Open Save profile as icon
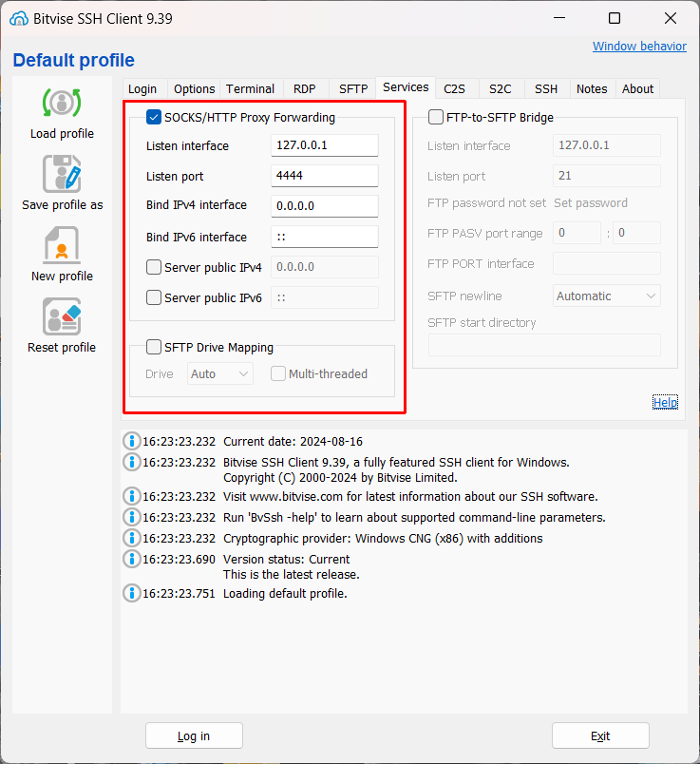The height and width of the screenshot is (764, 700). (x=62, y=174)
